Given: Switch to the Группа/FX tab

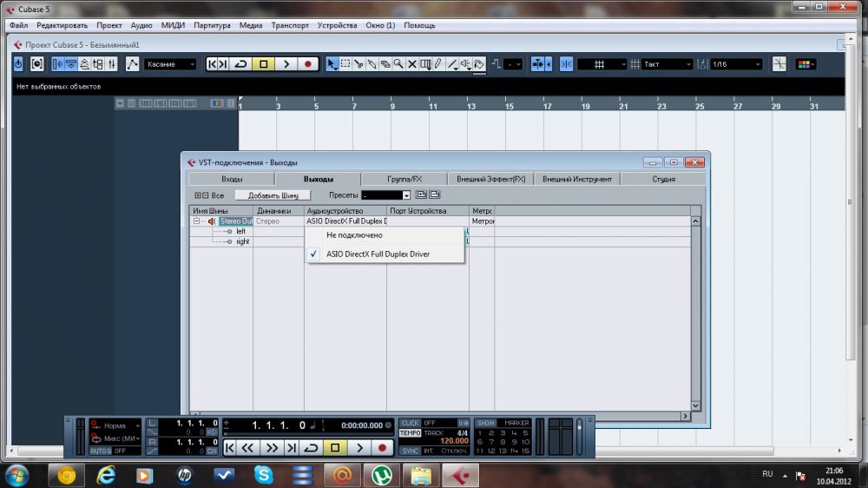Looking at the screenshot, I should 404,179.
